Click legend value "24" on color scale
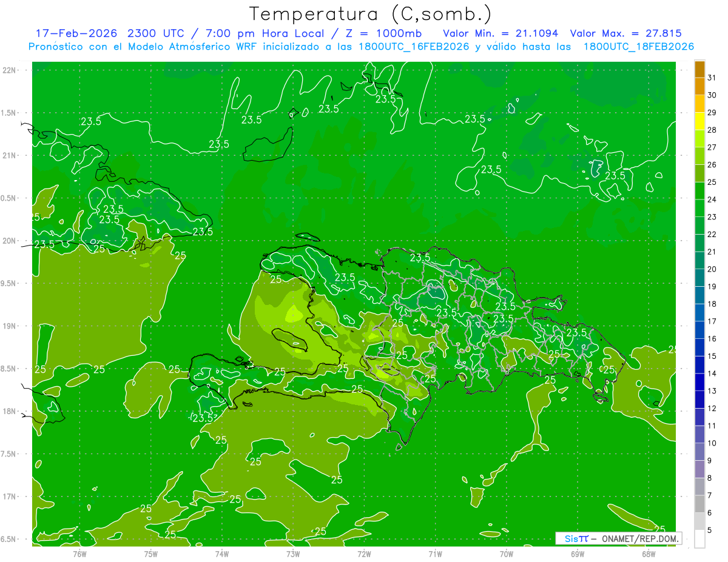This screenshot has width=728, height=562. [x=712, y=199]
